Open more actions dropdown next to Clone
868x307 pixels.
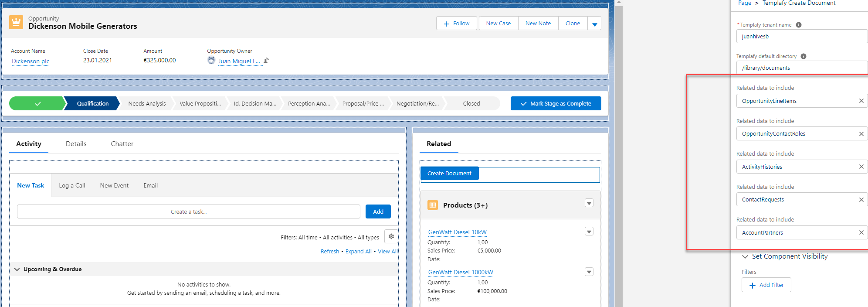594,24
